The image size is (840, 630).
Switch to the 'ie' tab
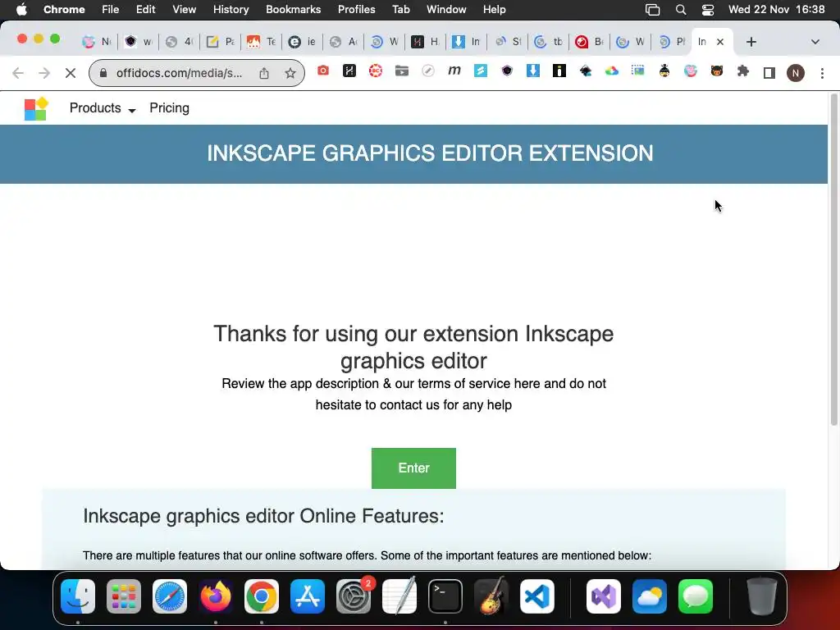tap(302, 42)
